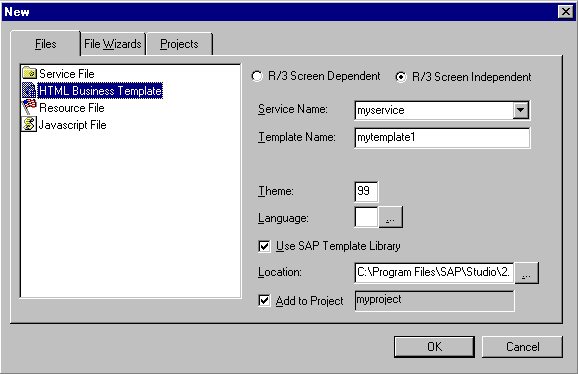578x374 pixels.
Task: Click the HTML Business Template icon
Action: click(x=29, y=90)
